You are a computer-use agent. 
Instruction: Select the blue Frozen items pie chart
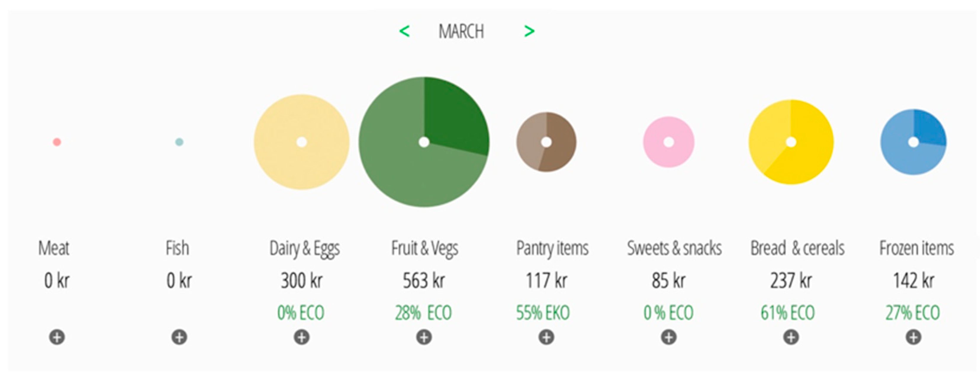(x=913, y=142)
